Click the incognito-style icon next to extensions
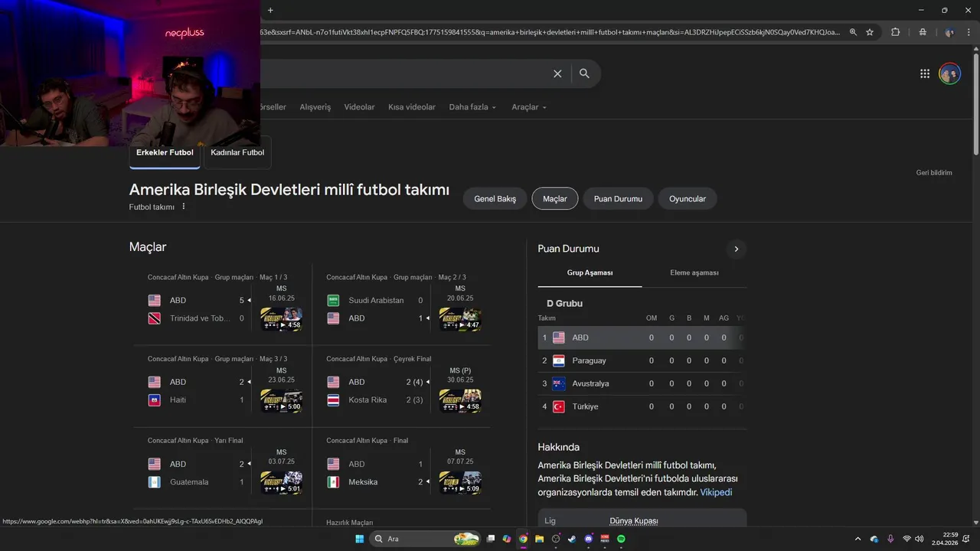 923,32
